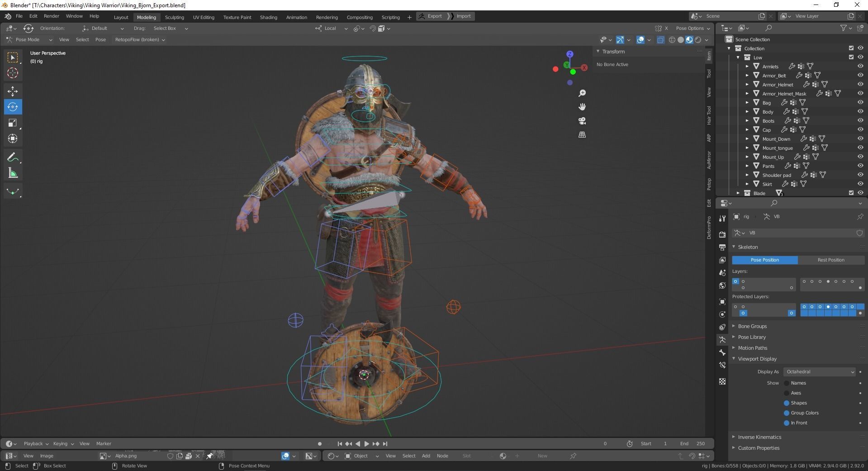The image size is (868, 471).
Task: Play the animation forward
Action: click(x=367, y=444)
